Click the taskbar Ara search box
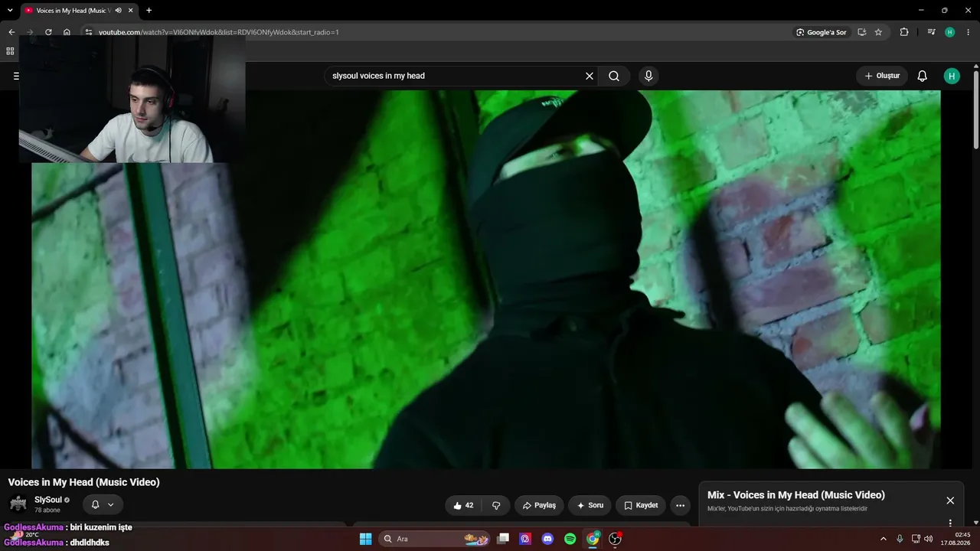 click(x=434, y=539)
